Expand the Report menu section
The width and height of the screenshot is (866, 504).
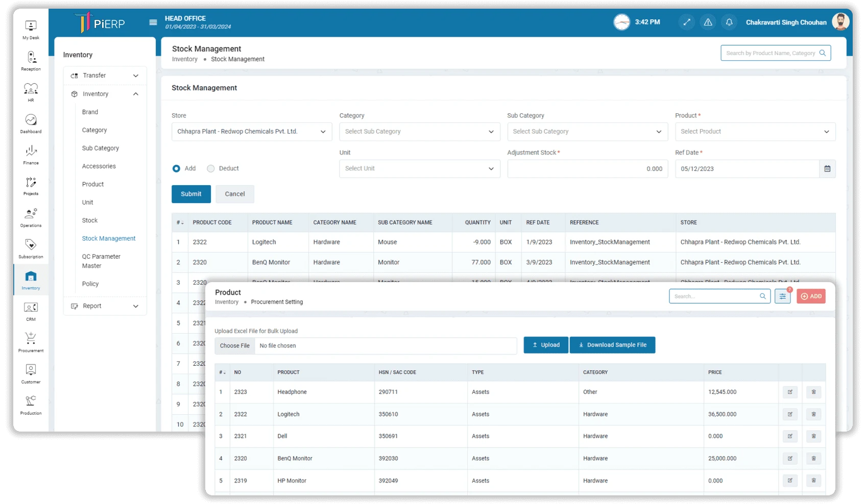point(105,306)
